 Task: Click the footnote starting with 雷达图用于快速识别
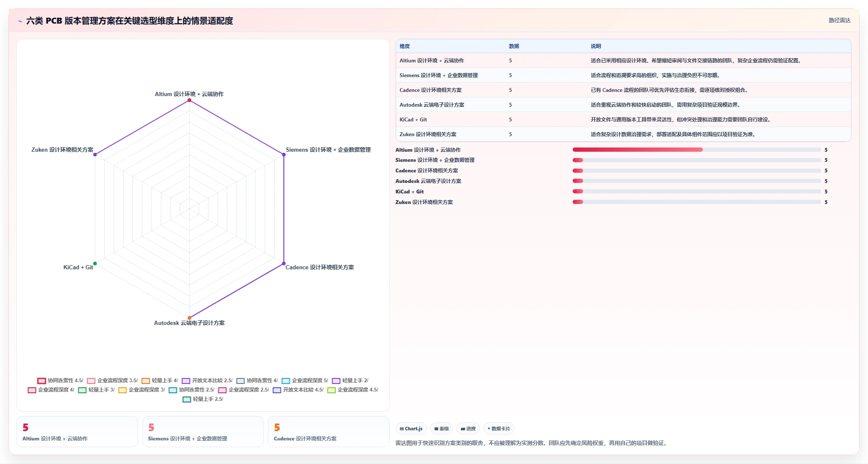coord(532,443)
